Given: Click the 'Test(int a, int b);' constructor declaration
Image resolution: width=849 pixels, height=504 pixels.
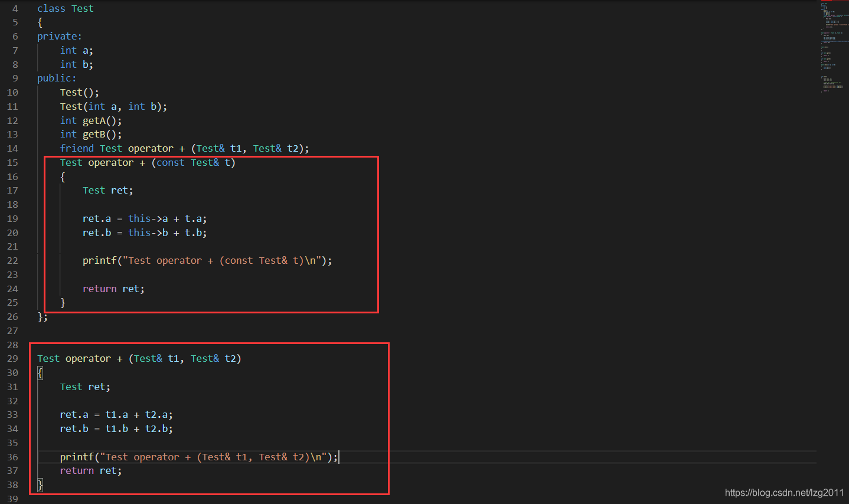Looking at the screenshot, I should [114, 107].
